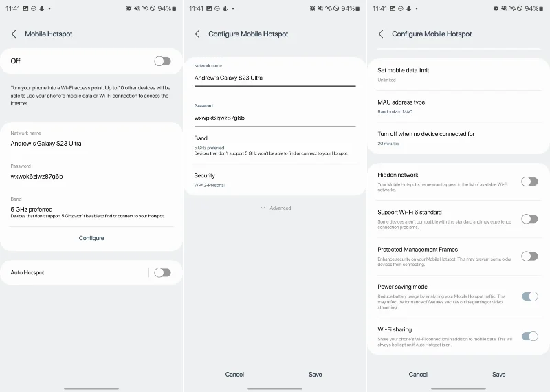Tap back arrow on rightmost Configure Mobile Hotspot
Viewport: 550px width, 392px height.
pyautogui.click(x=381, y=34)
